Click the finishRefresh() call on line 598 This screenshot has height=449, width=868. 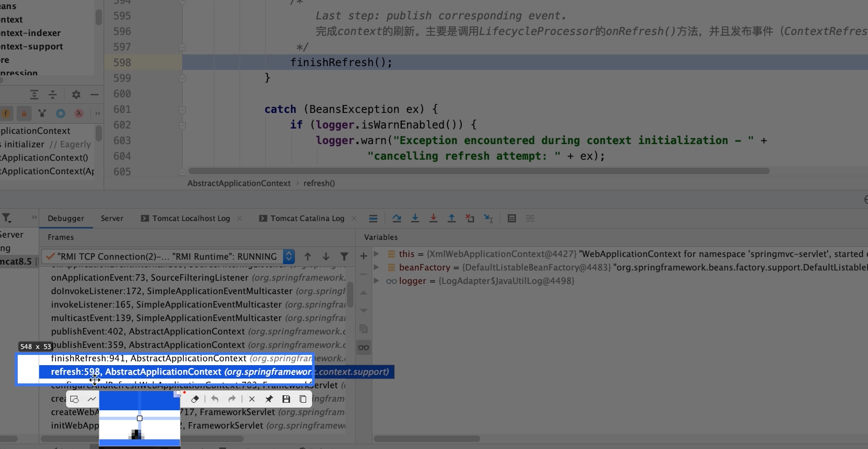pyautogui.click(x=341, y=62)
